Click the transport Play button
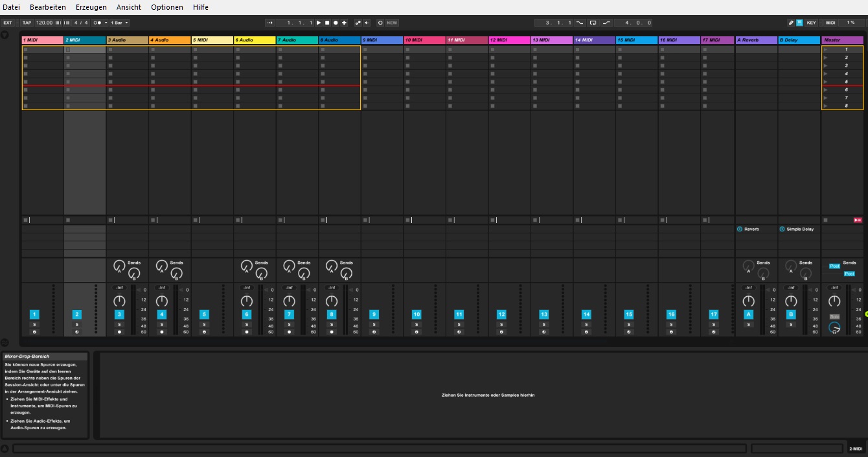This screenshot has width=868, height=457. coord(319,23)
